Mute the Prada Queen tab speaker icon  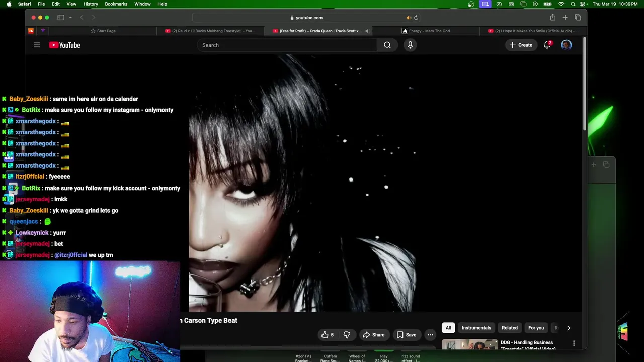tap(368, 31)
